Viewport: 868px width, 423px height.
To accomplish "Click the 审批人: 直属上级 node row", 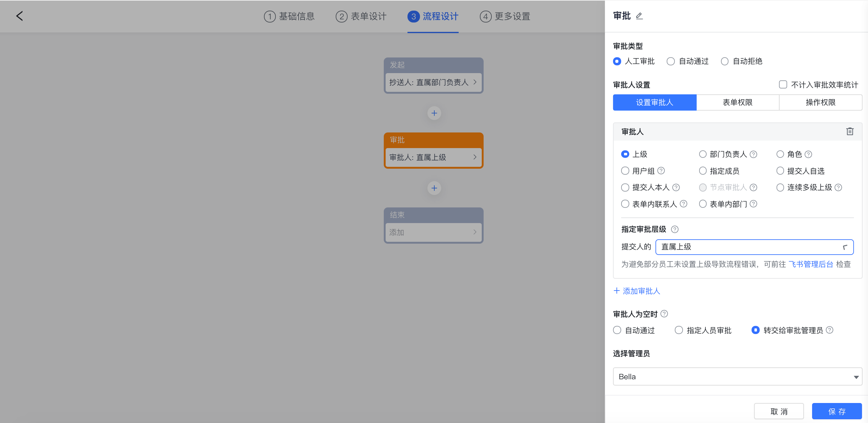I will point(433,157).
